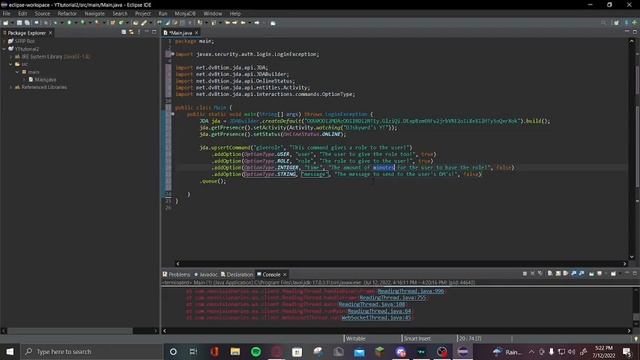Click the New Java Package toolbar icon
Screen dimensions: 640x360
click(x=113, y=23)
